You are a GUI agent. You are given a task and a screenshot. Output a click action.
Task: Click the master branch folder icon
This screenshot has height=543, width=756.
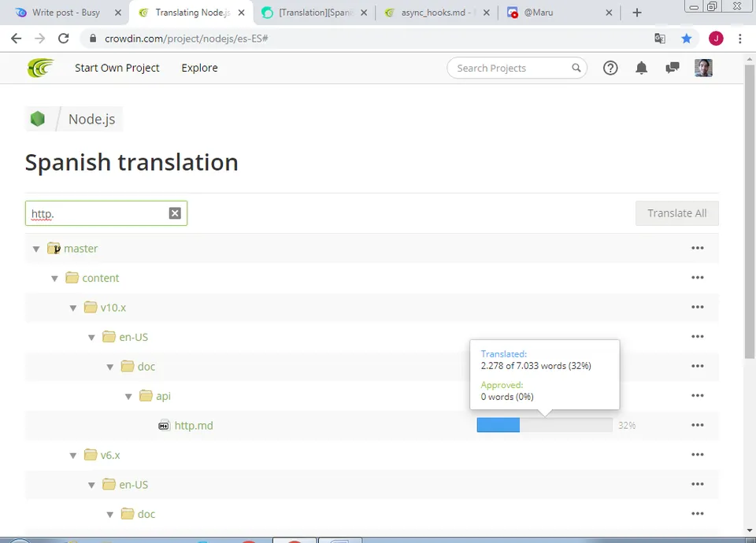pos(54,248)
